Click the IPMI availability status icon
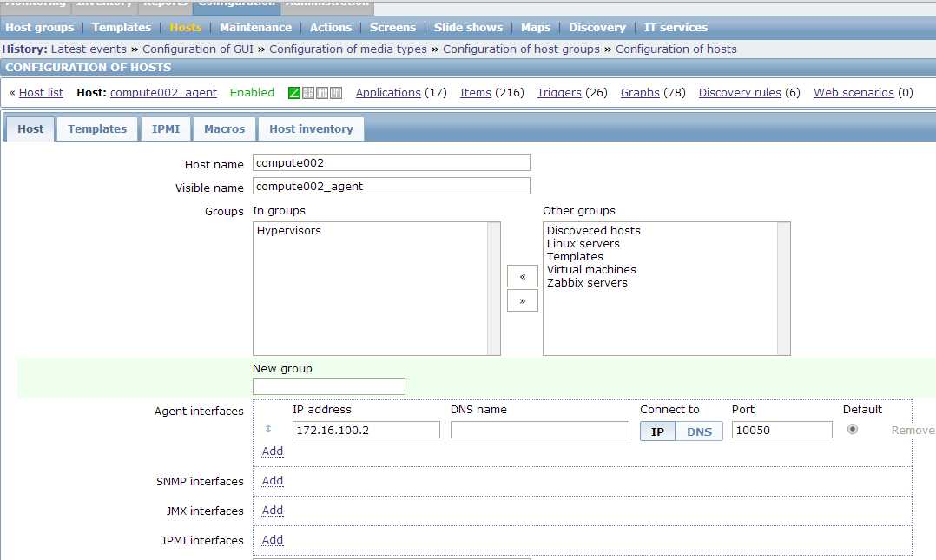This screenshot has width=936, height=560. [337, 93]
